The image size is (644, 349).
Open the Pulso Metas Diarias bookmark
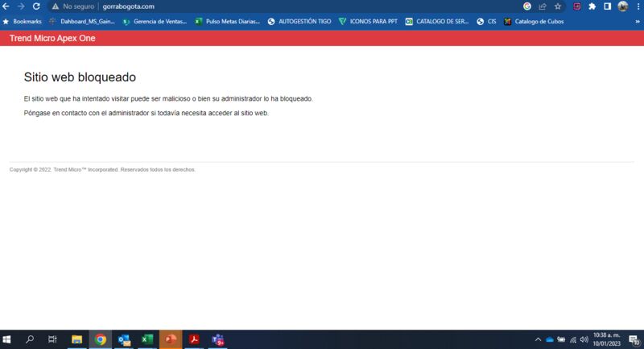(228, 22)
